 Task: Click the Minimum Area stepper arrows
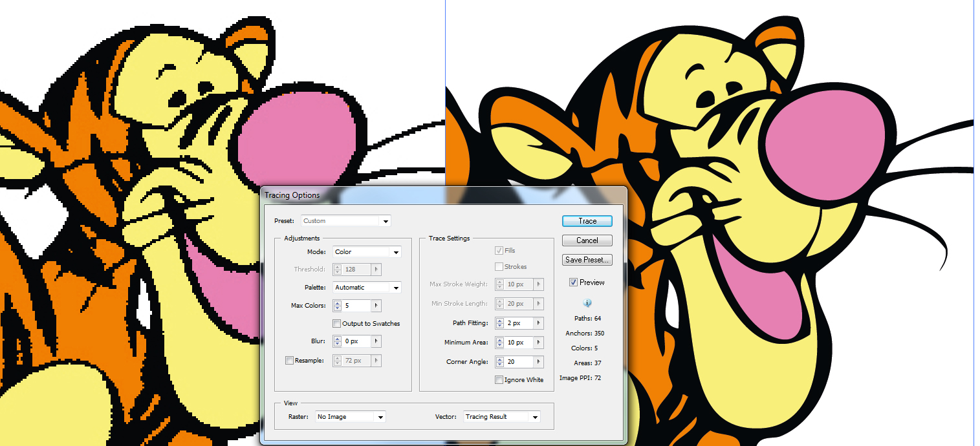[500, 342]
